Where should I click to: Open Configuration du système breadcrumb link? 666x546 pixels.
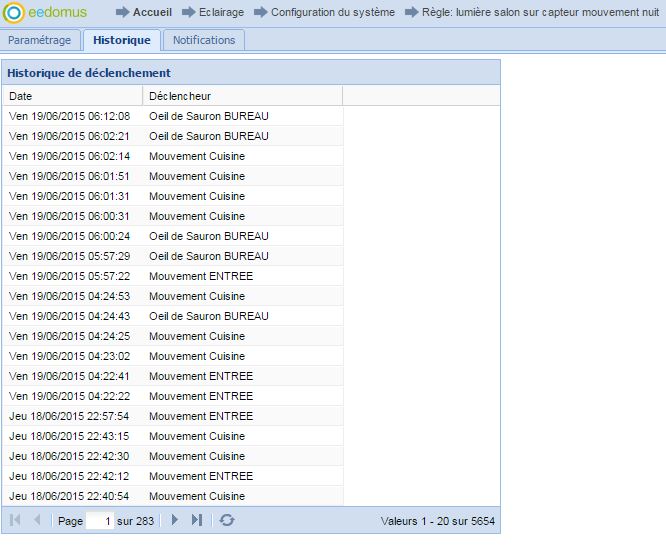click(332, 13)
